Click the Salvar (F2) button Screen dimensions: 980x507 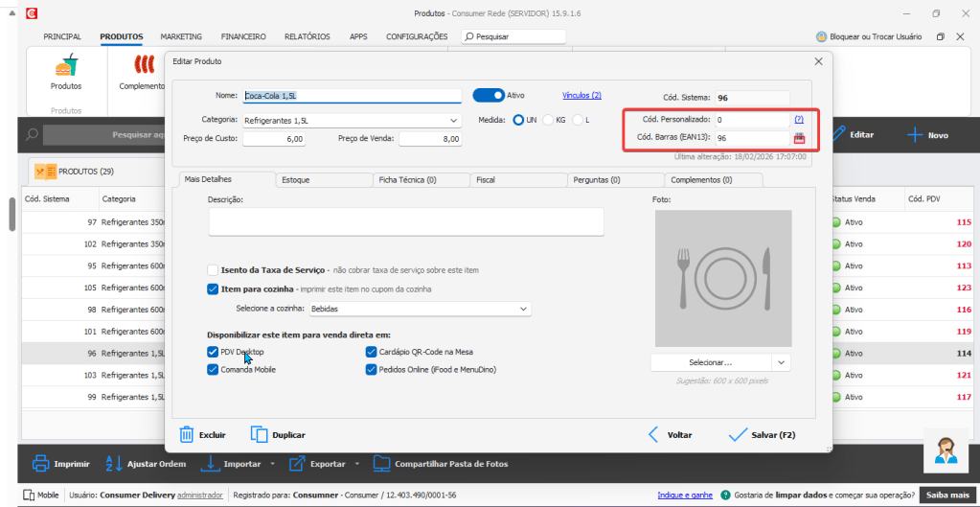click(761, 434)
